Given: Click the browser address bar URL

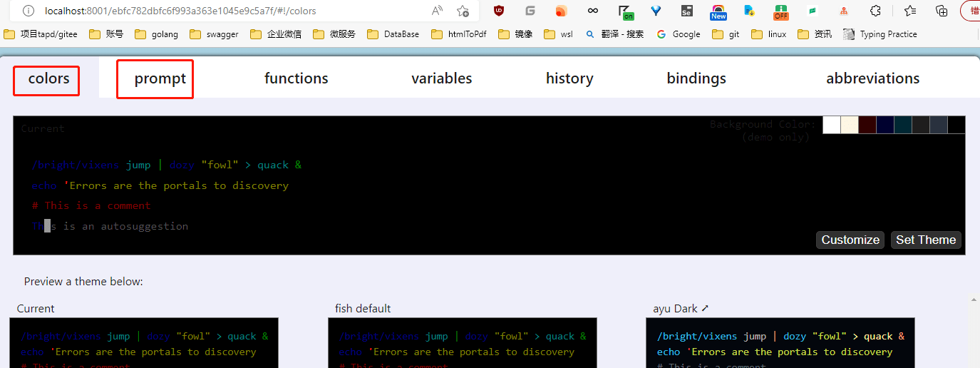Looking at the screenshot, I should pyautogui.click(x=180, y=11).
